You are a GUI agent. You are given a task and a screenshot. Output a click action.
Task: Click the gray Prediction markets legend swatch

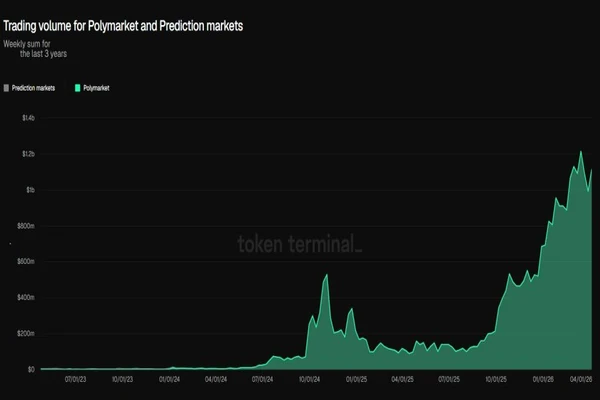pos(6,88)
